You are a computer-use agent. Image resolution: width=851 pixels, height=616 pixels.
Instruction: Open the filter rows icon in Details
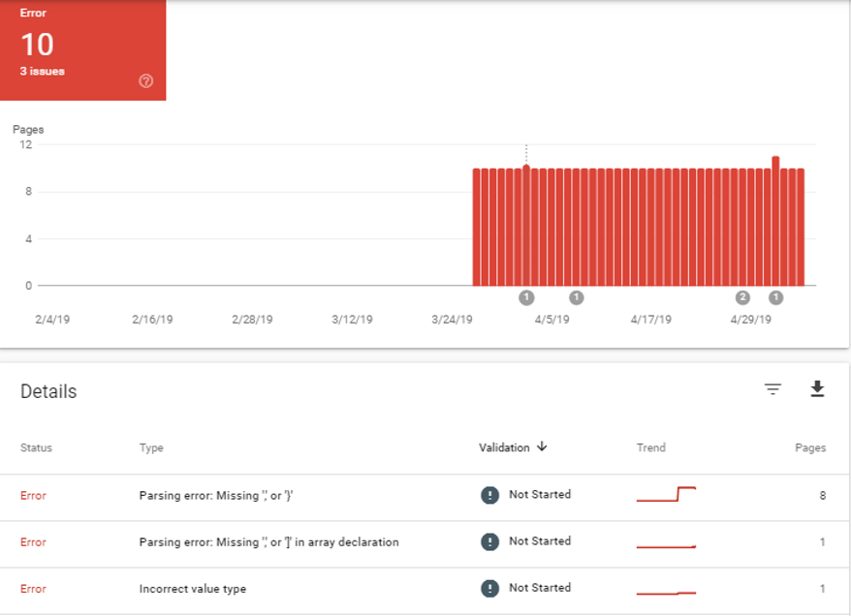point(772,388)
